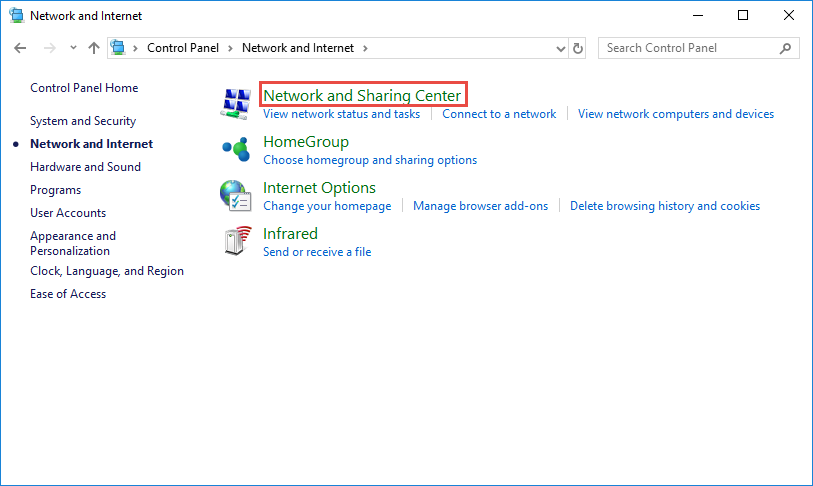Open Manage browser add-ons
This screenshot has height=486, width=813.
click(480, 206)
